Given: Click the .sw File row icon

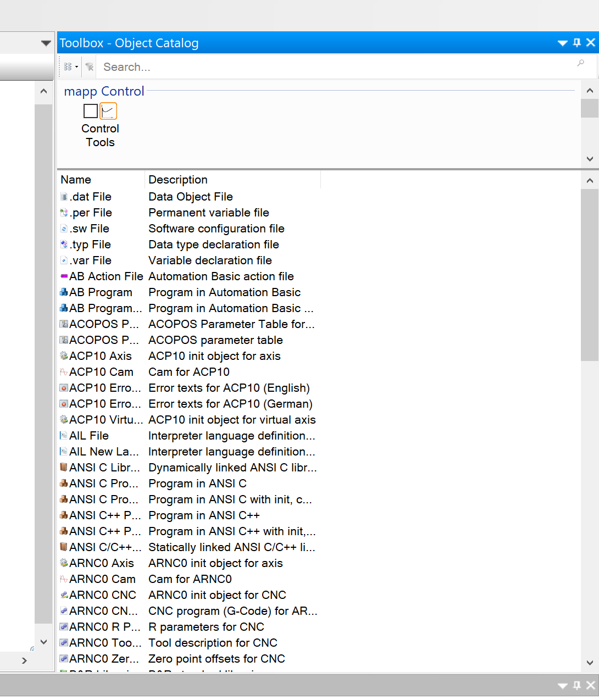Looking at the screenshot, I should coord(64,229).
